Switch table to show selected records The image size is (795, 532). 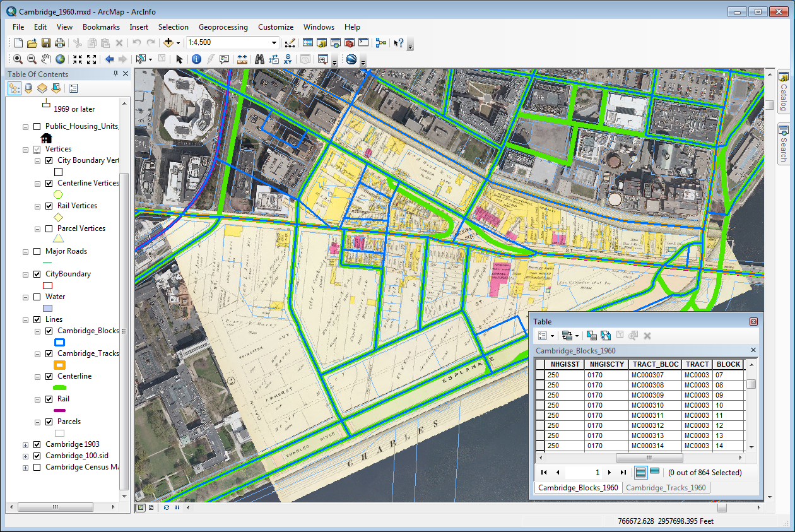click(655, 471)
